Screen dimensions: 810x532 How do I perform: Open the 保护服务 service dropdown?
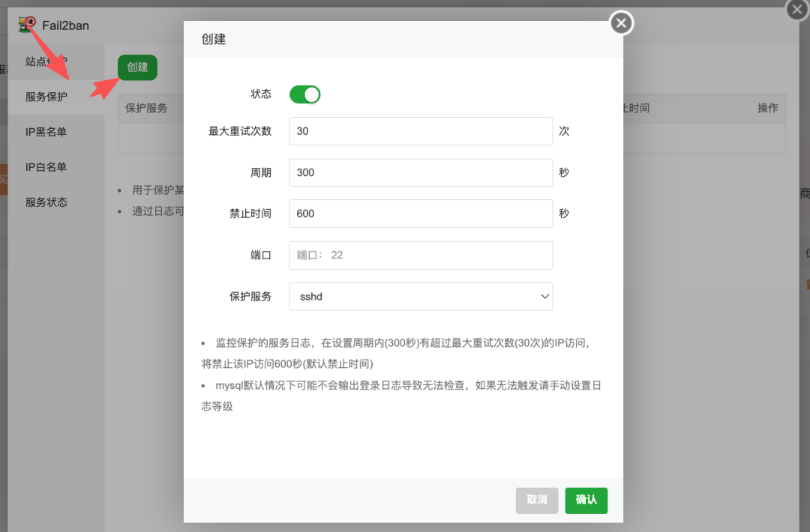coord(420,296)
